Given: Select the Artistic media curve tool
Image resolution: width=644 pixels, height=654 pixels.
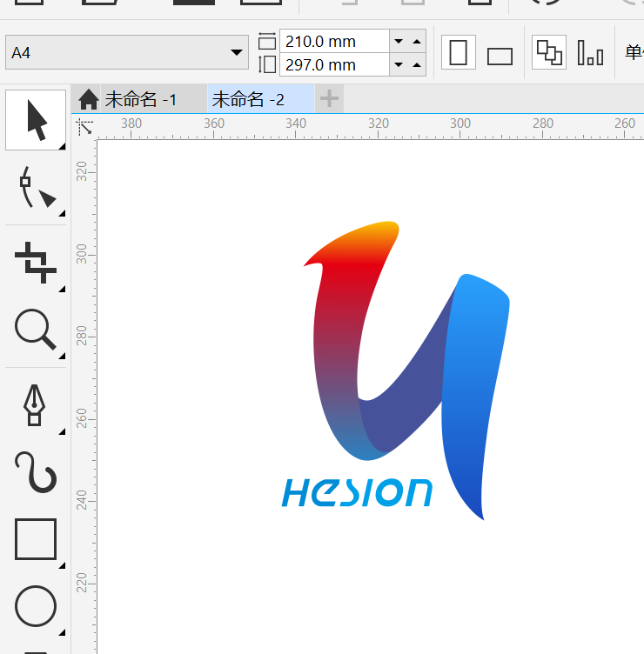Looking at the screenshot, I should pyautogui.click(x=36, y=472).
